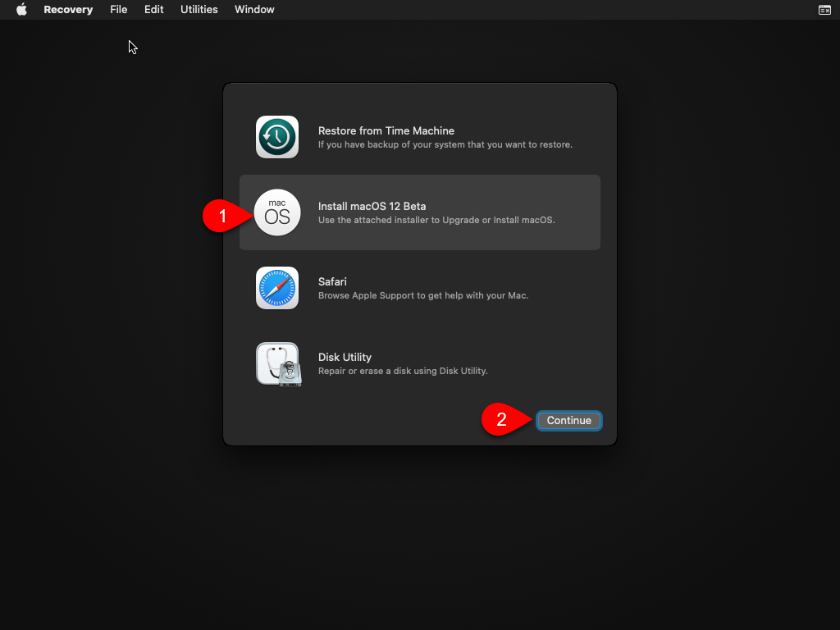Click 'Browse Apple Support to get help' description
The image size is (840, 630).
[x=423, y=295]
